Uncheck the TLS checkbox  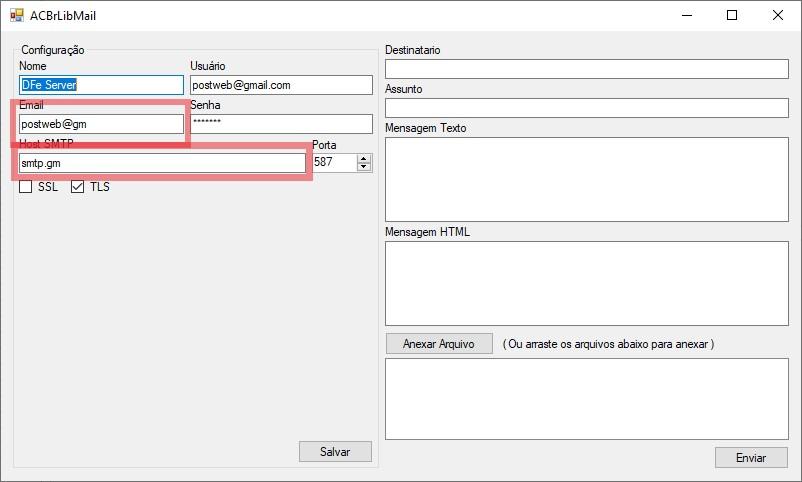point(77,187)
